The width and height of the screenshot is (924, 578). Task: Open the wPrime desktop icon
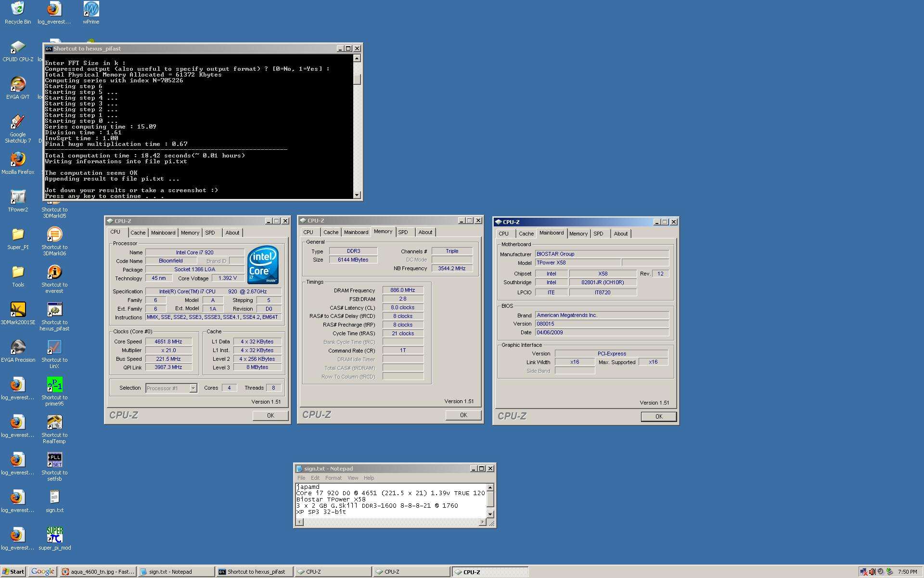[x=91, y=13]
